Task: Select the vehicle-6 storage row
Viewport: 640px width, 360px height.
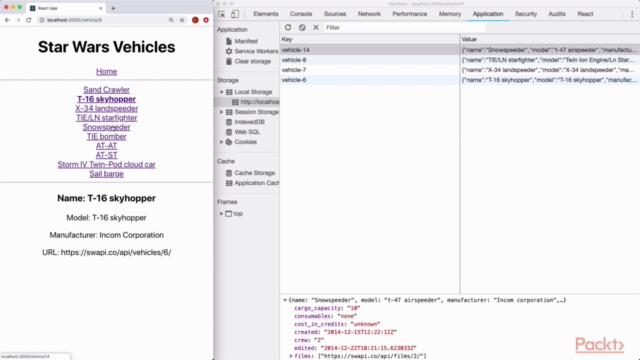Action: (x=460, y=80)
